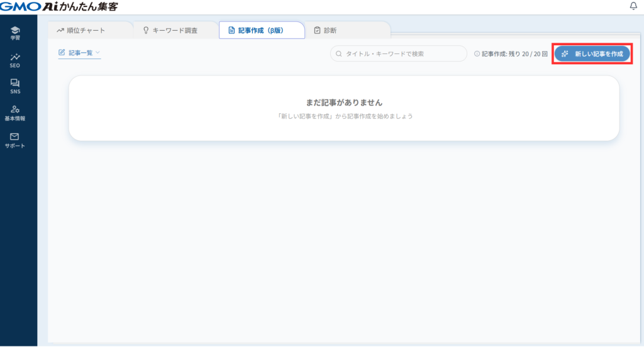Click the hint text under empty-state heading

pyautogui.click(x=343, y=116)
